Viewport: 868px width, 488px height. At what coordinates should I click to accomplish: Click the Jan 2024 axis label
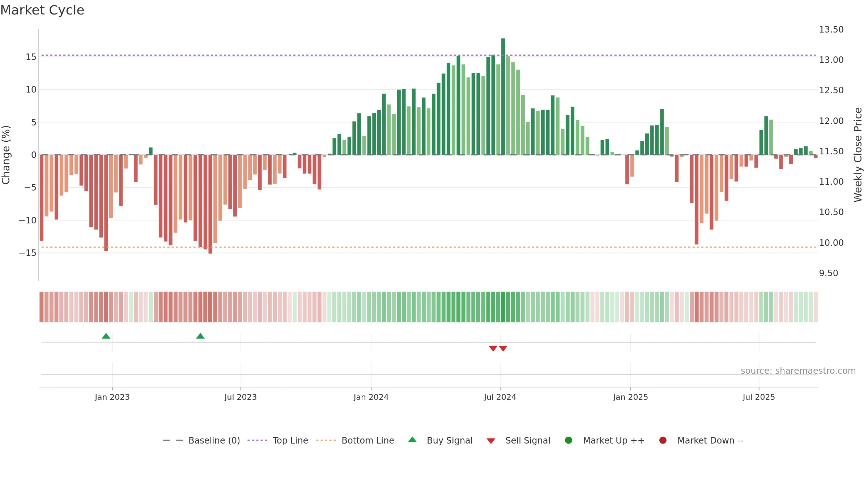point(371,397)
